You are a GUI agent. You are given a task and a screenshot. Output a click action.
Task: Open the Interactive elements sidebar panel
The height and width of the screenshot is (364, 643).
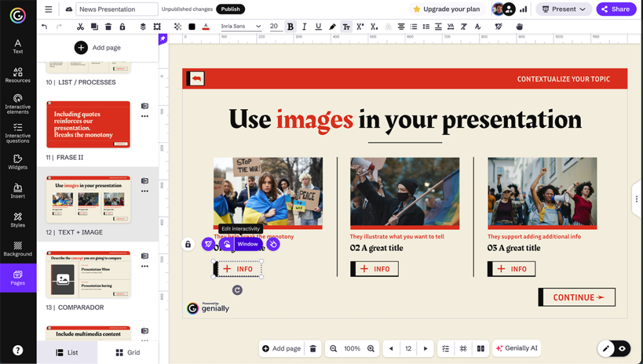[18, 103]
